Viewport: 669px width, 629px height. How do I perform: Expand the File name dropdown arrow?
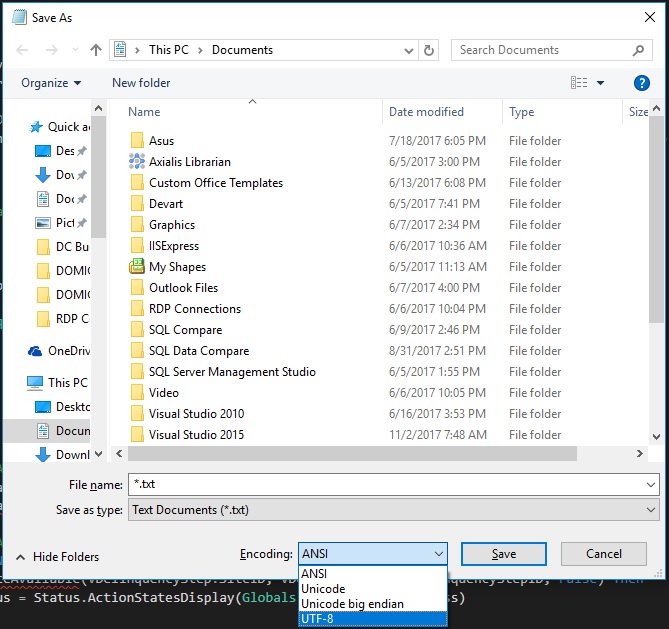[651, 485]
